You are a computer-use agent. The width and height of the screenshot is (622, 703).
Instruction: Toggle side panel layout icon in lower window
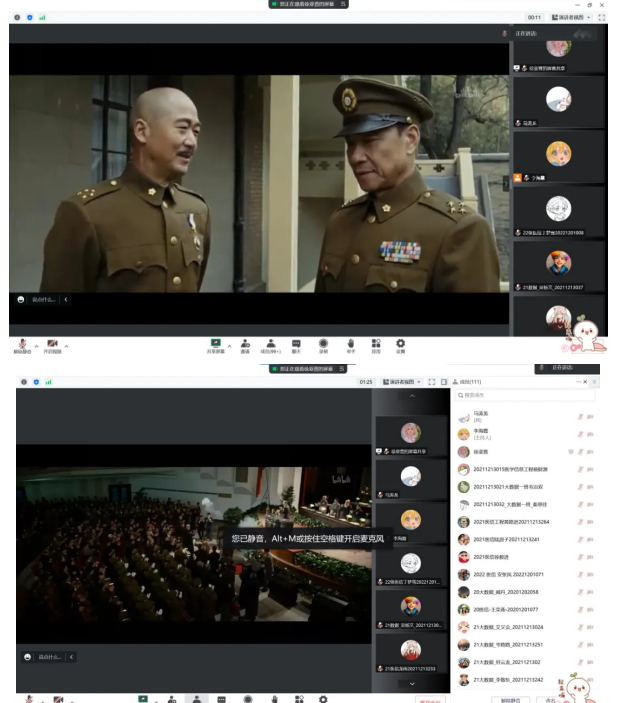(444, 382)
